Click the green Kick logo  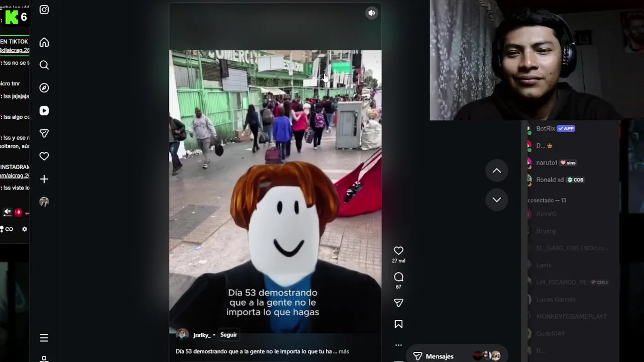(12, 18)
